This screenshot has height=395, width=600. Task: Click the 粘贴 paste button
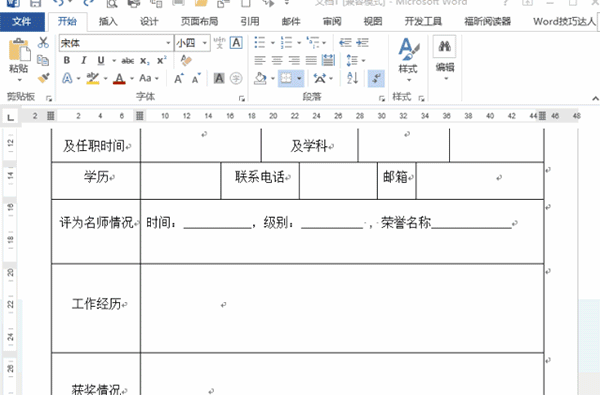point(18,60)
